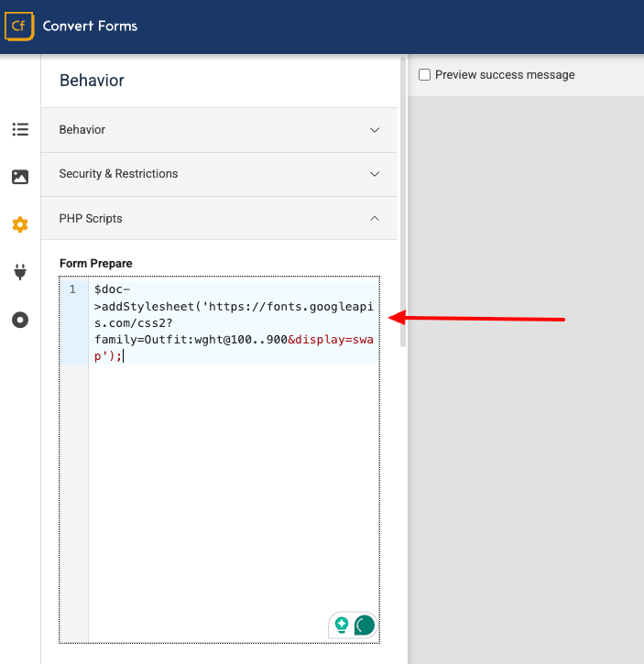
Task: Open the plug integrations icon in sidebar
Action: pyautogui.click(x=20, y=272)
